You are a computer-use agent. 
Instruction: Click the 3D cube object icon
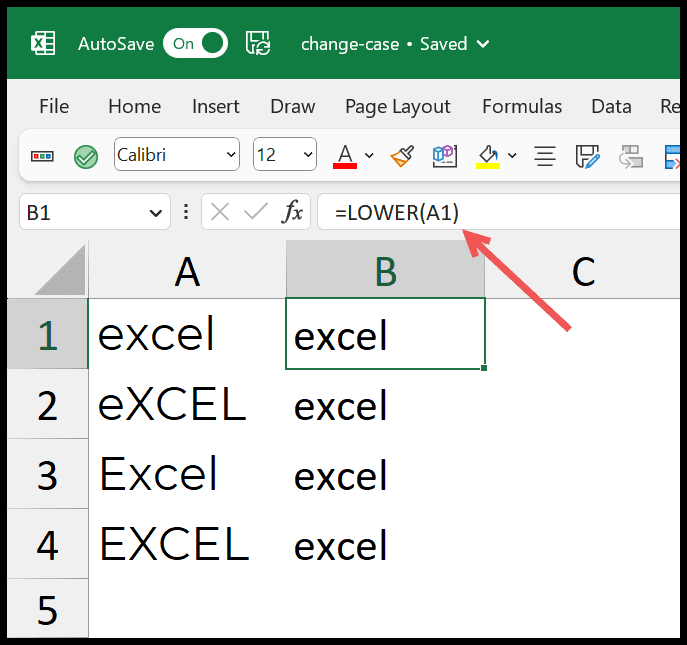[x=445, y=156]
